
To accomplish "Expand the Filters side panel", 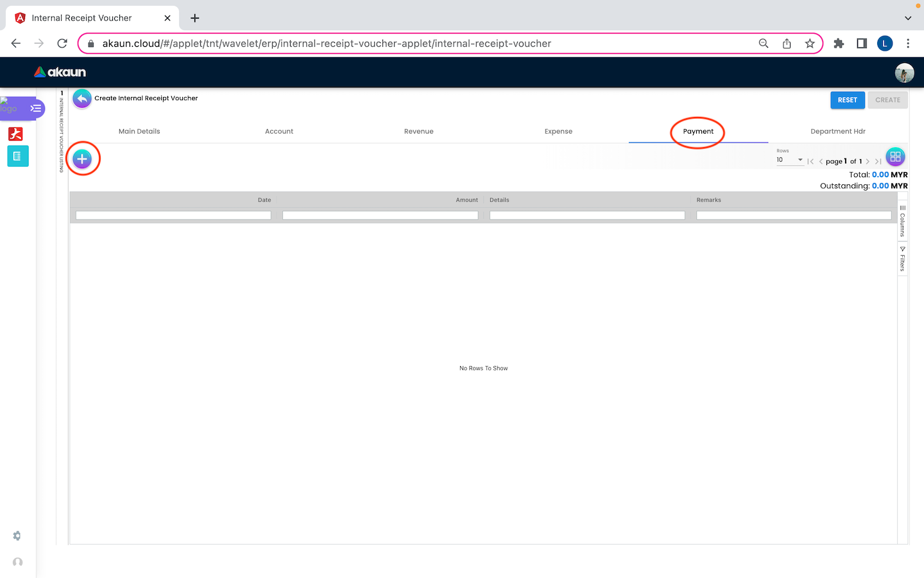I will point(902,259).
